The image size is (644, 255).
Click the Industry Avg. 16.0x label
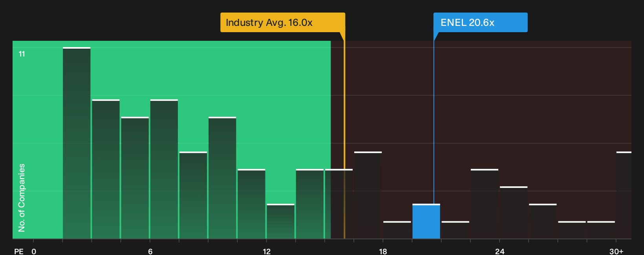(x=283, y=22)
